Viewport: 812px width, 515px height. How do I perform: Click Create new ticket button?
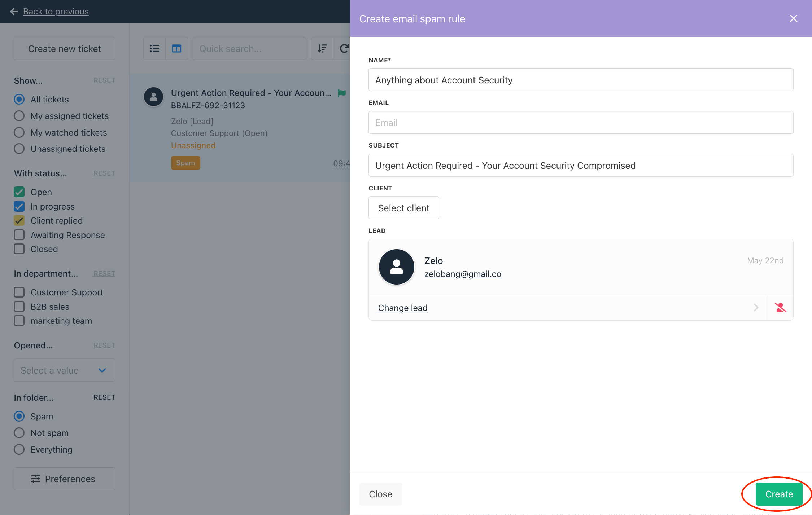(65, 48)
